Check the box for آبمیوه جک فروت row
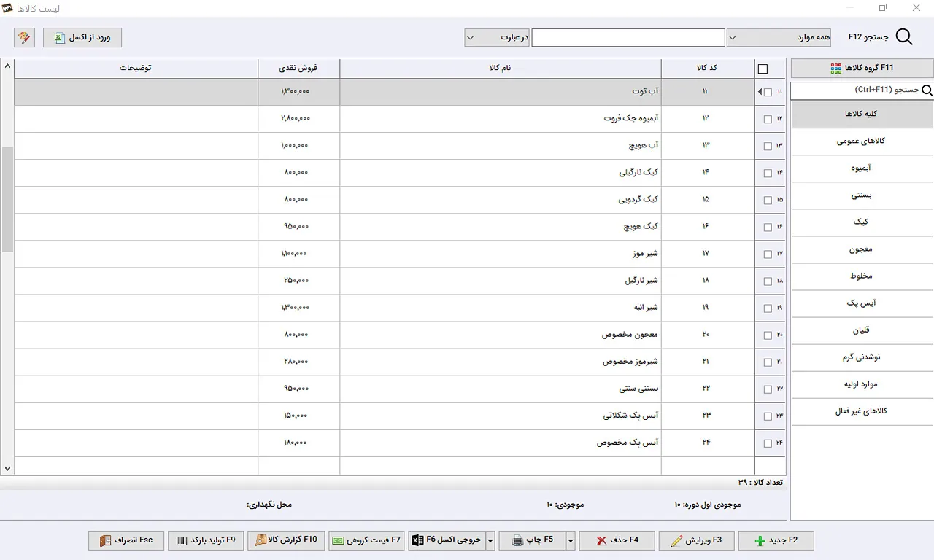The height and width of the screenshot is (560, 934). (x=768, y=120)
